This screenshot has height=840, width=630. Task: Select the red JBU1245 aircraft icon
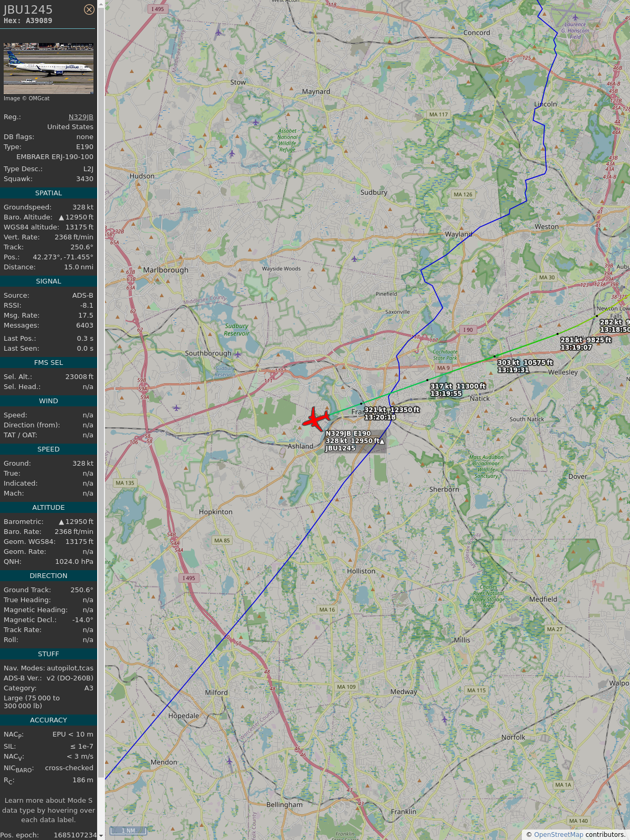coord(316,418)
